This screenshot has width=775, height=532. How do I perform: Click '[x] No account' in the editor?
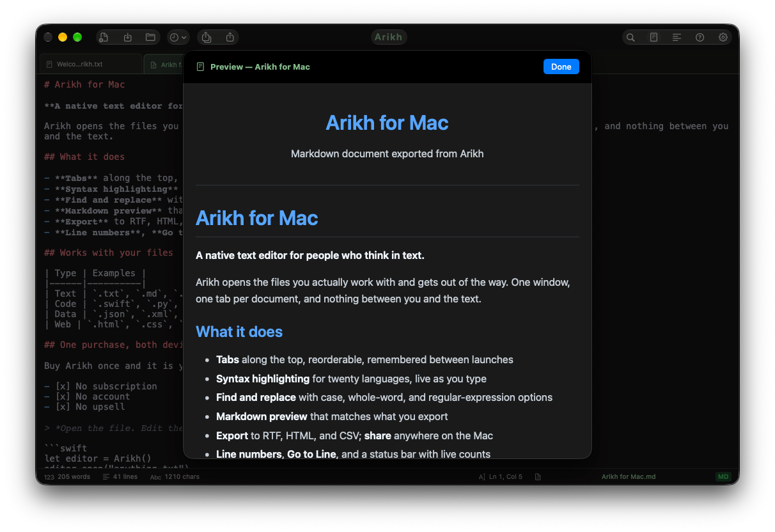[92, 396]
